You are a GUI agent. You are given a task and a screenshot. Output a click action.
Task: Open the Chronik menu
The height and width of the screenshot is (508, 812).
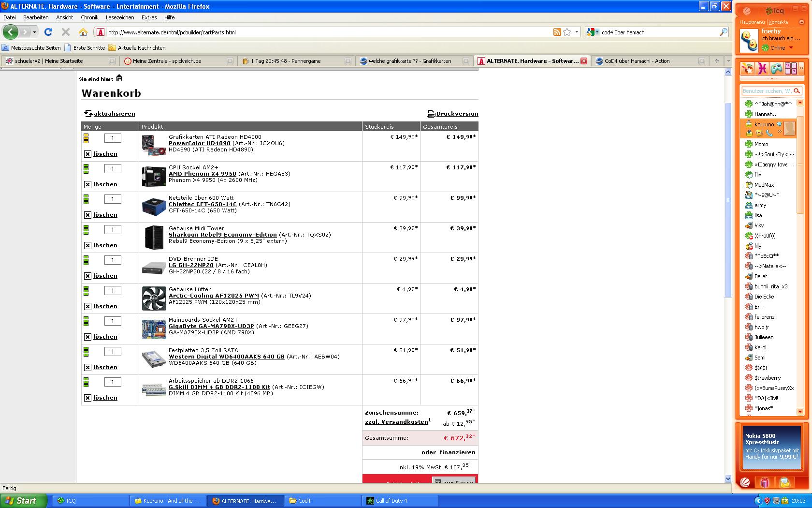89,17
